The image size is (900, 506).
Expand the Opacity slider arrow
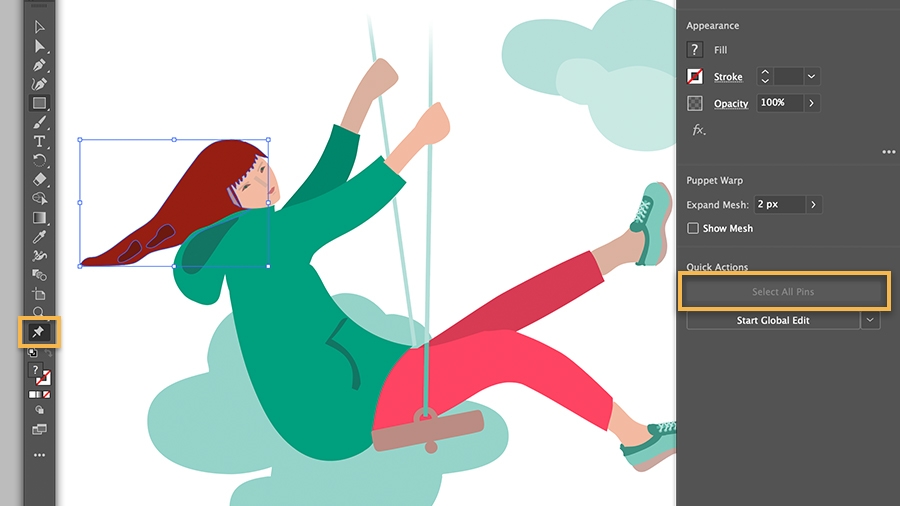[812, 103]
